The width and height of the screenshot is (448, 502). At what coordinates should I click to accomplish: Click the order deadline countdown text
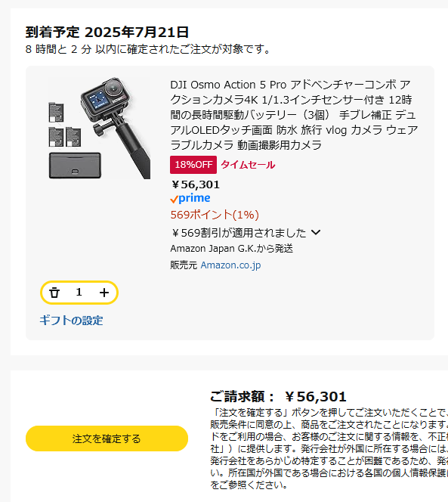coord(149,49)
